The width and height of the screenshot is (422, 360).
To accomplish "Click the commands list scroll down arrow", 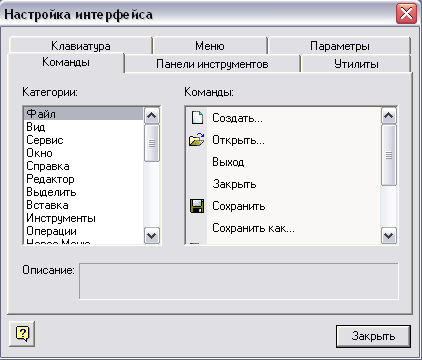I will point(389,236).
